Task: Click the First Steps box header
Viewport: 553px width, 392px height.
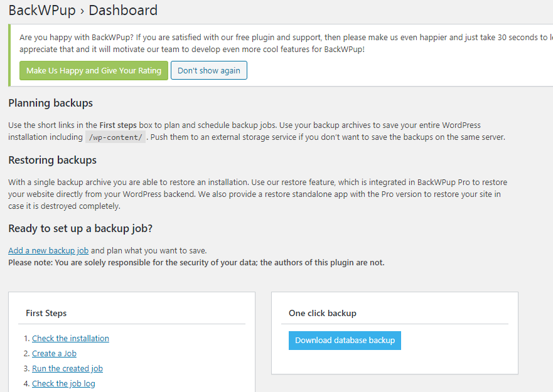Action: click(x=46, y=313)
